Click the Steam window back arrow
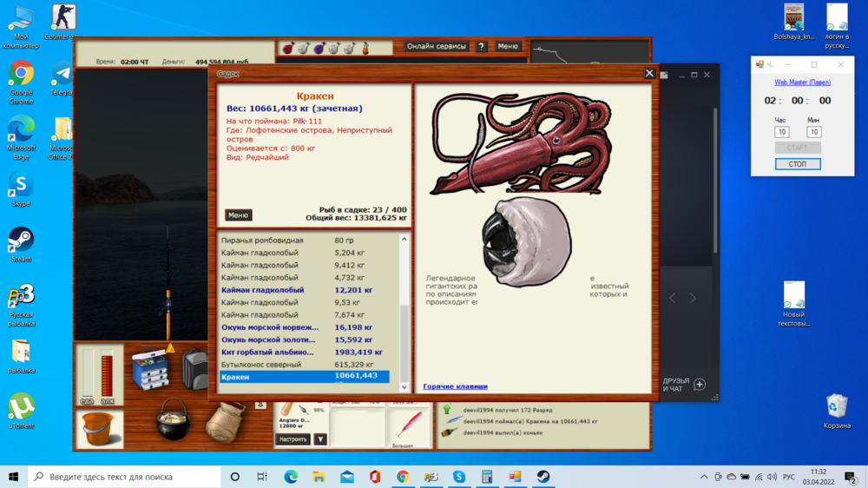Image resolution: width=868 pixels, height=488 pixels. 673,298
